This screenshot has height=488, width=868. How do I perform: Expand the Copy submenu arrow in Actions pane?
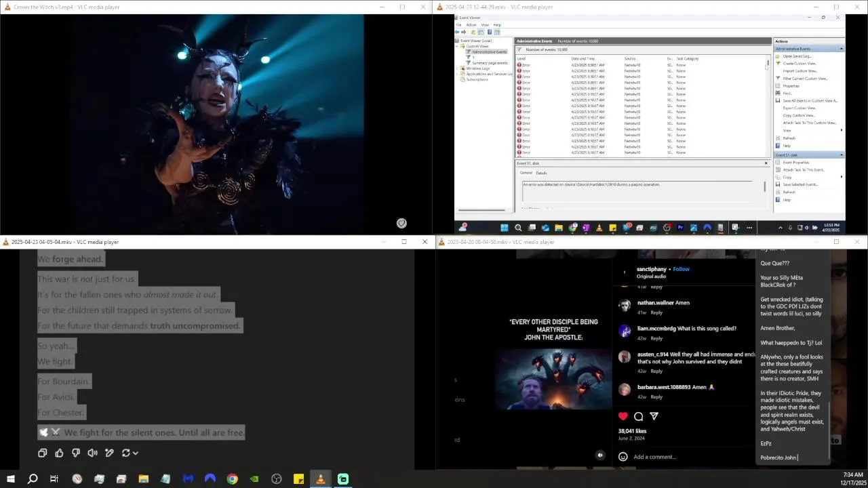(842, 177)
